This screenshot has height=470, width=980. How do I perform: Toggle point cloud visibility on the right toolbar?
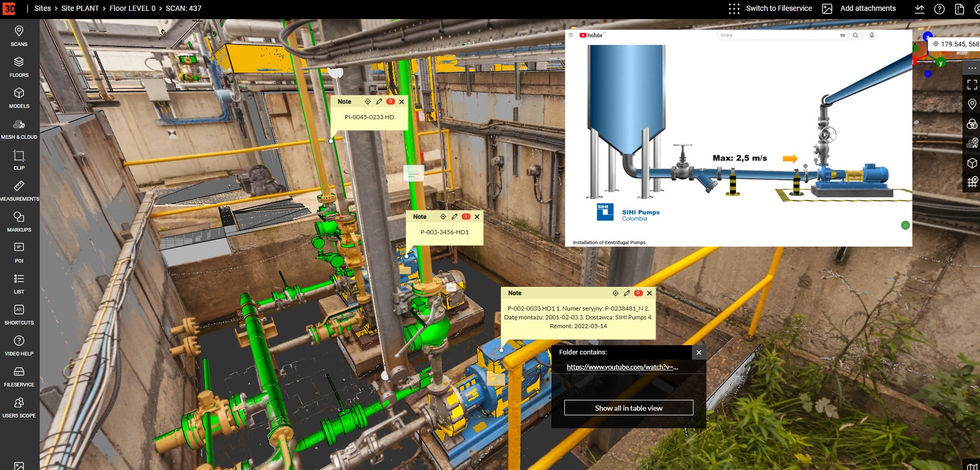(x=973, y=143)
